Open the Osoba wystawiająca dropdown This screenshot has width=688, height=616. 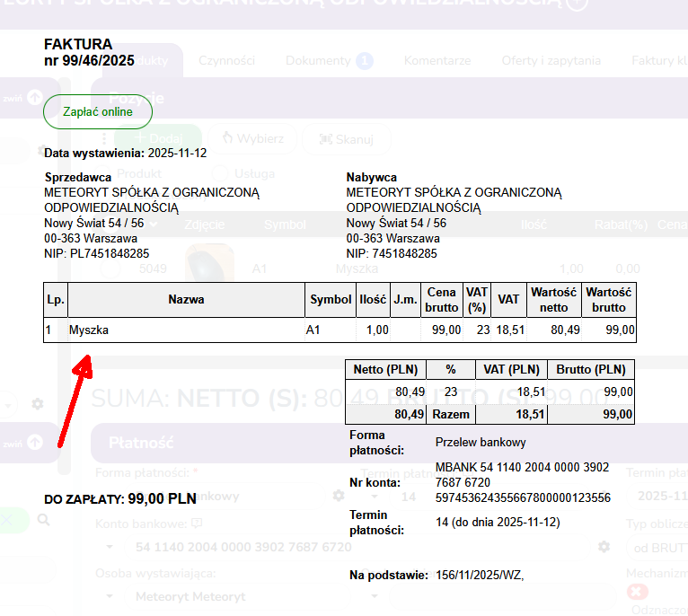tap(111, 596)
